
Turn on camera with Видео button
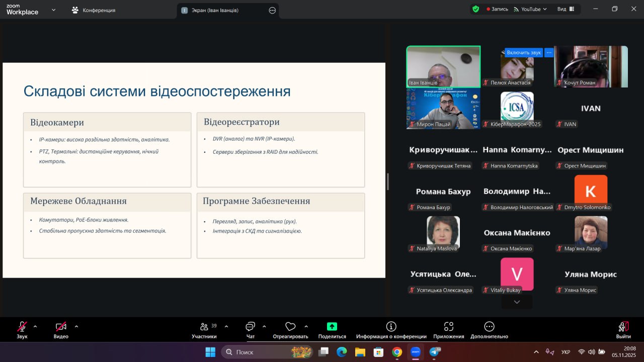click(61, 327)
